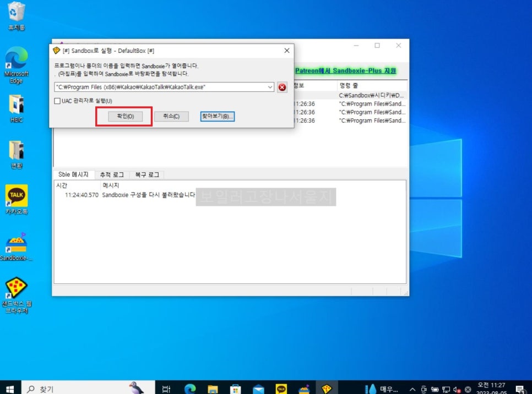The width and height of the screenshot is (532, 394).
Task: Click the battery tray icon
Action: click(435, 389)
